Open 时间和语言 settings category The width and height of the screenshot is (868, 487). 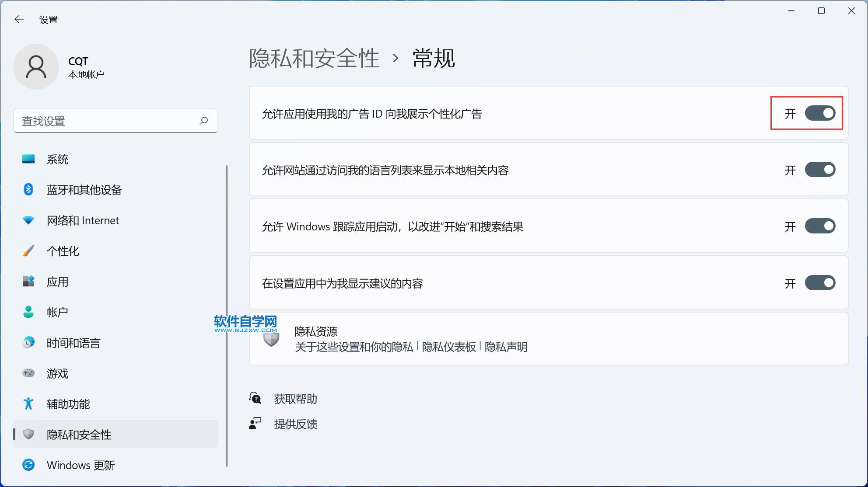click(73, 343)
